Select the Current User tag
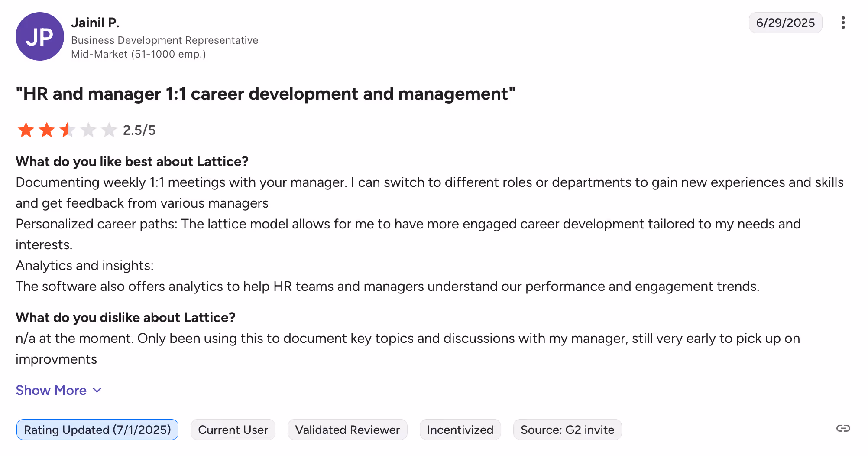Viewport: 868px width, 456px height. pos(233,430)
